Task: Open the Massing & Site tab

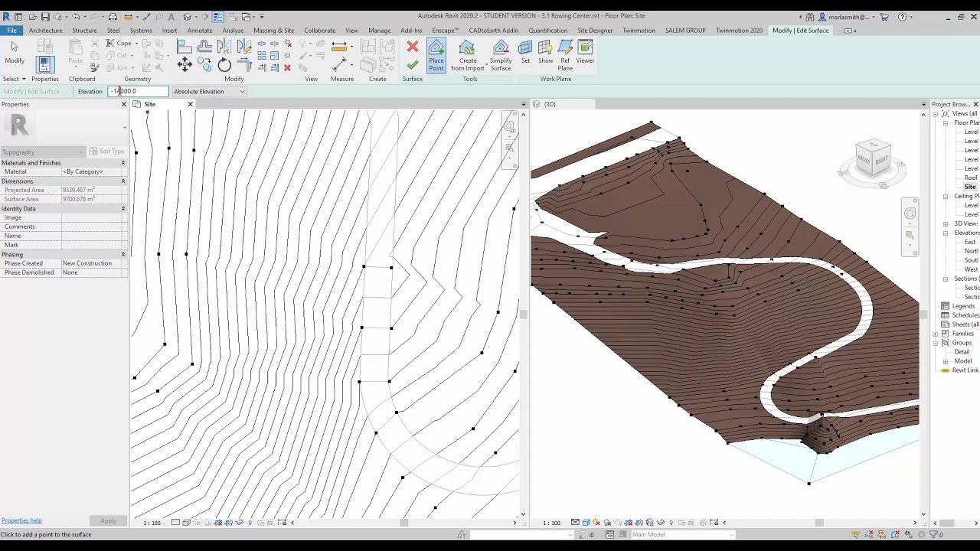Action: tap(273, 31)
